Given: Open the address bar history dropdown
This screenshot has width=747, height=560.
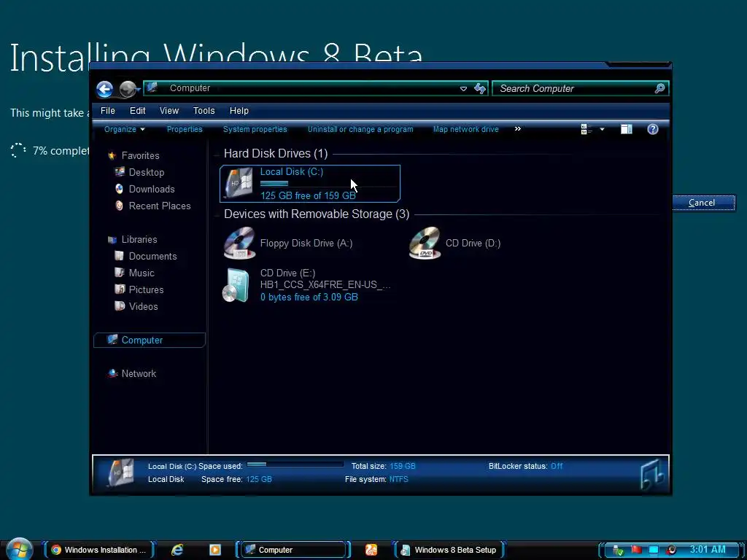Looking at the screenshot, I should 463,88.
